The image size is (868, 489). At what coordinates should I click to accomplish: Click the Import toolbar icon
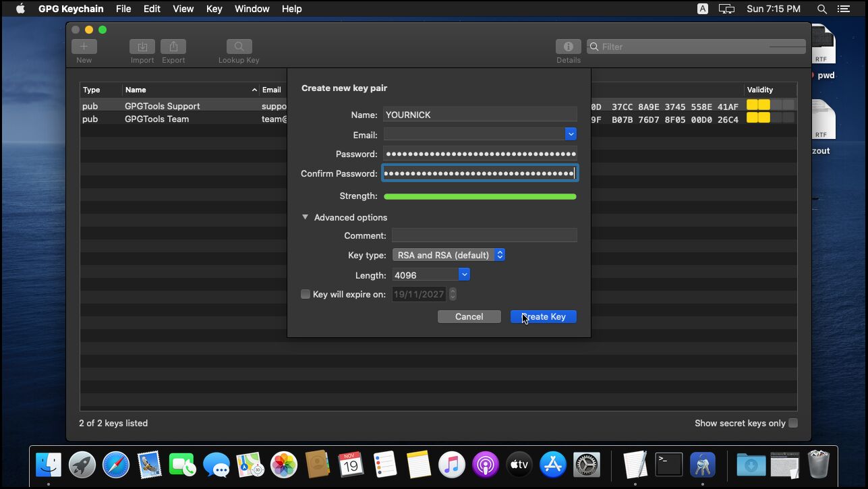142,47
